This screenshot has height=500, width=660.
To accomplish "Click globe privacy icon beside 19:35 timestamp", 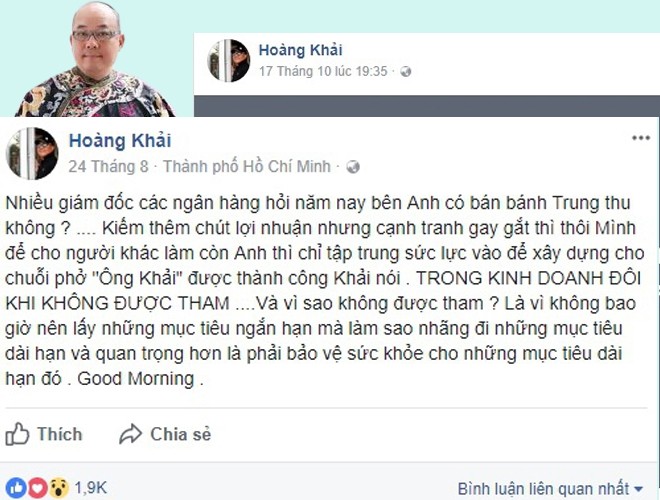I will pyautogui.click(x=406, y=72).
